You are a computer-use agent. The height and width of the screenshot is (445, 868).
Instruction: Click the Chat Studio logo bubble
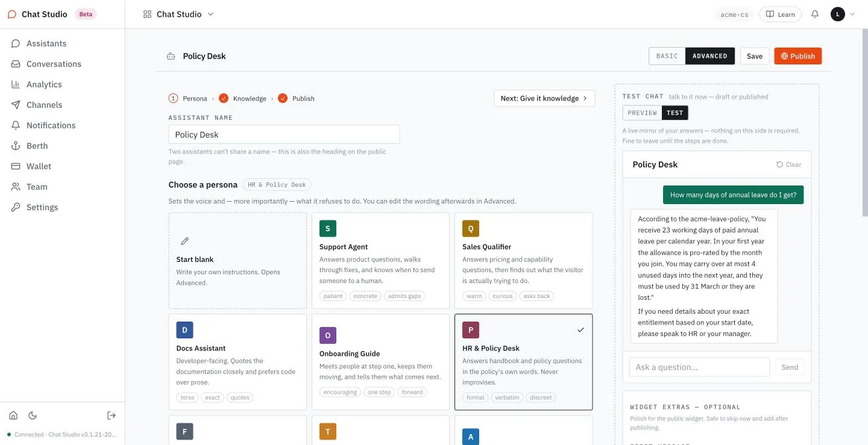coord(12,14)
